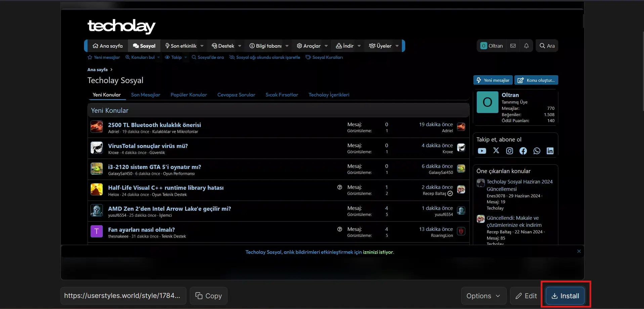Go to Ana sayfa in navigation
644x309 pixels.
(108, 46)
